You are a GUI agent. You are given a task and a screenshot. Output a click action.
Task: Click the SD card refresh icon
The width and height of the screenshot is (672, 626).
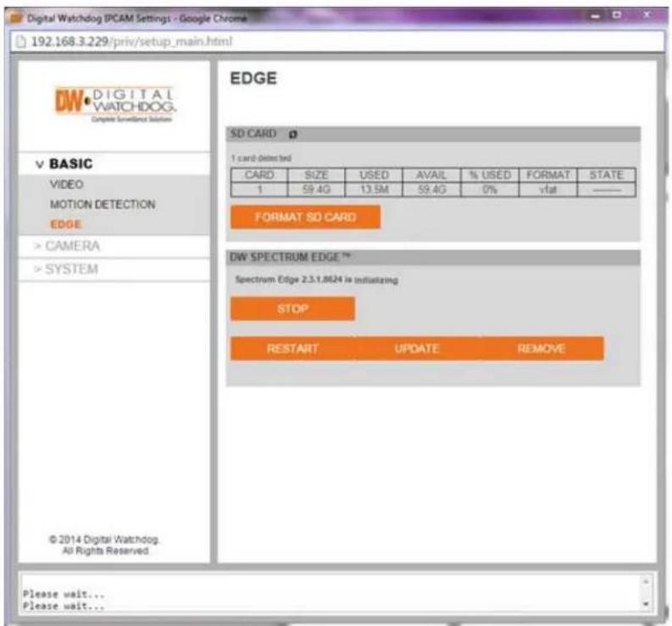pos(292,135)
